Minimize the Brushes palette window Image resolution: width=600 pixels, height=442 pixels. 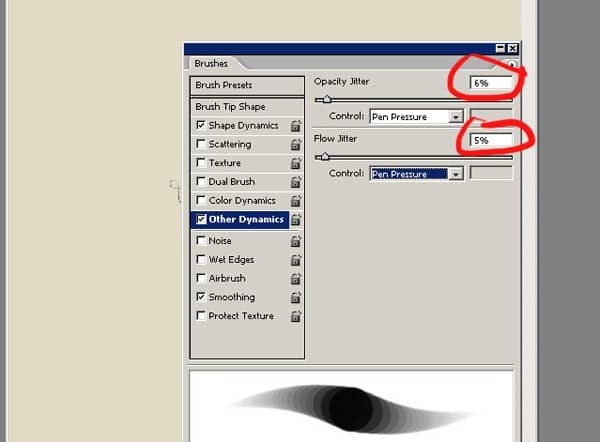pyautogui.click(x=500, y=48)
